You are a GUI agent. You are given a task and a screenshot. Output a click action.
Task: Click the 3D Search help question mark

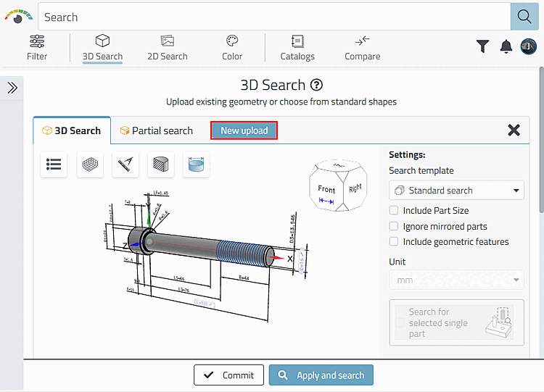[316, 85]
